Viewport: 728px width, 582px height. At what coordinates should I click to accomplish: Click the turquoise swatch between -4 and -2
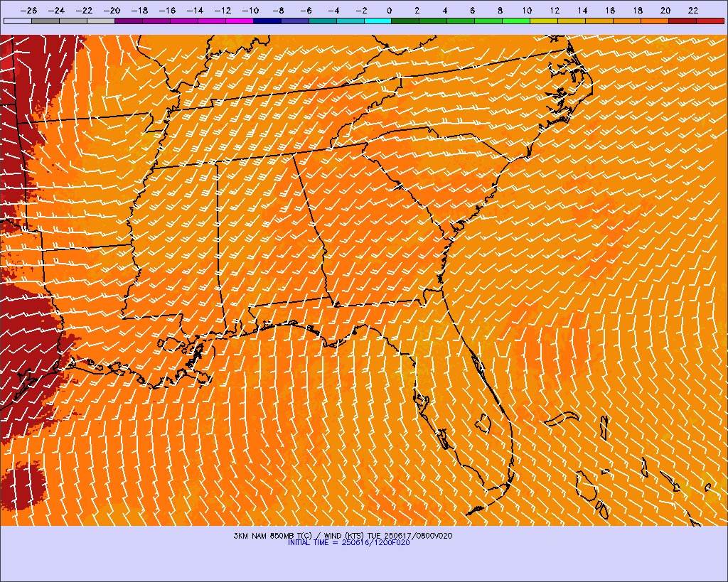click(350, 21)
